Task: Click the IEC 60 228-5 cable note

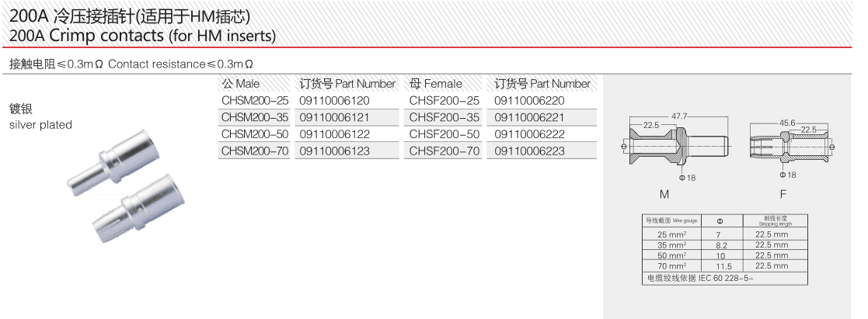Action: (700, 278)
